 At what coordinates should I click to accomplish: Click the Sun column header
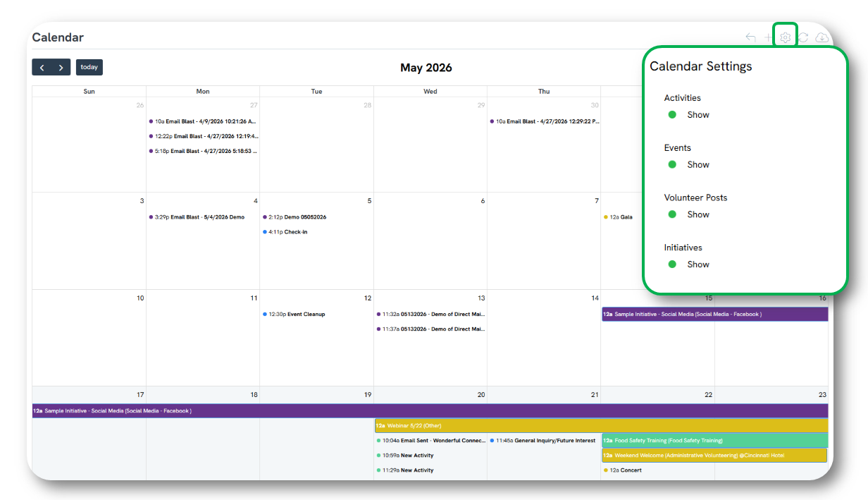click(x=89, y=92)
